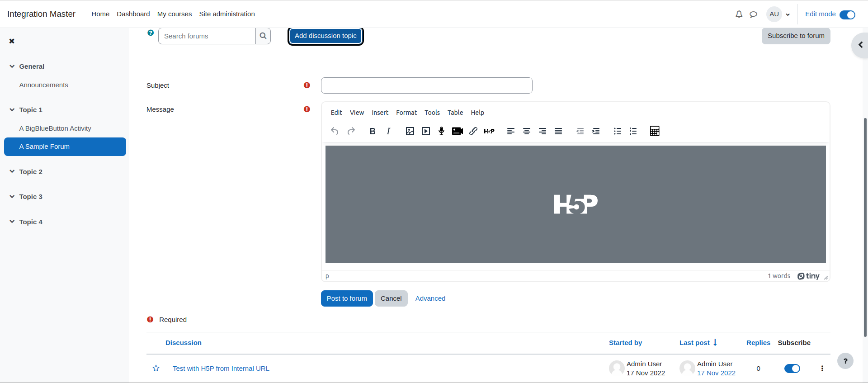Go to Dashboard in top navigation
Screen dimensions: 868x383
tap(133, 14)
